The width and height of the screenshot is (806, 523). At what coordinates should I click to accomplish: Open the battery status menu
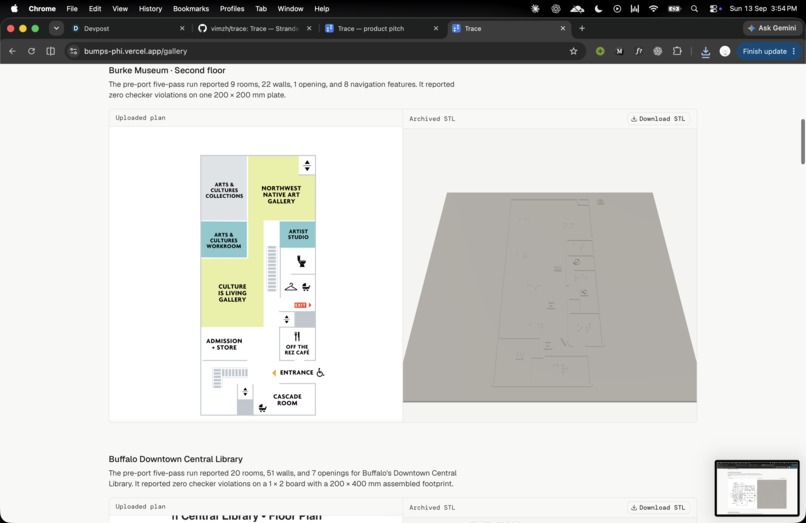point(674,9)
